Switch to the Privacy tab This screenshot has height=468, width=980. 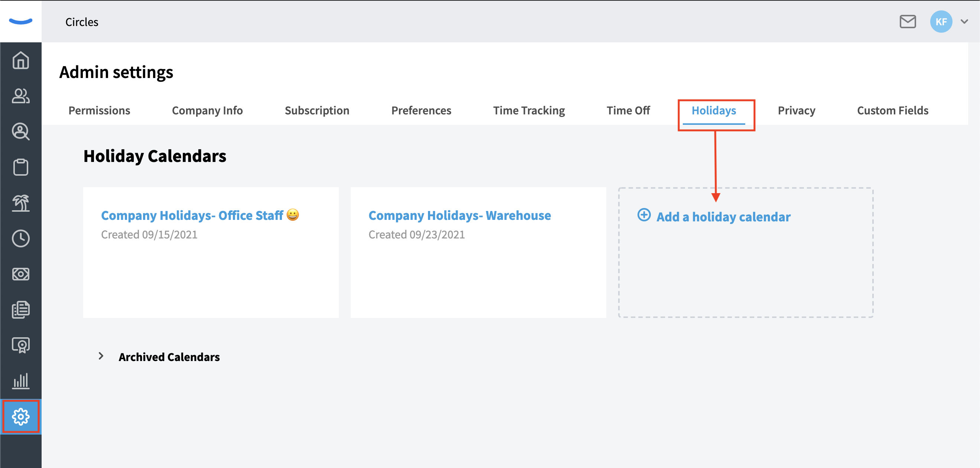click(796, 110)
